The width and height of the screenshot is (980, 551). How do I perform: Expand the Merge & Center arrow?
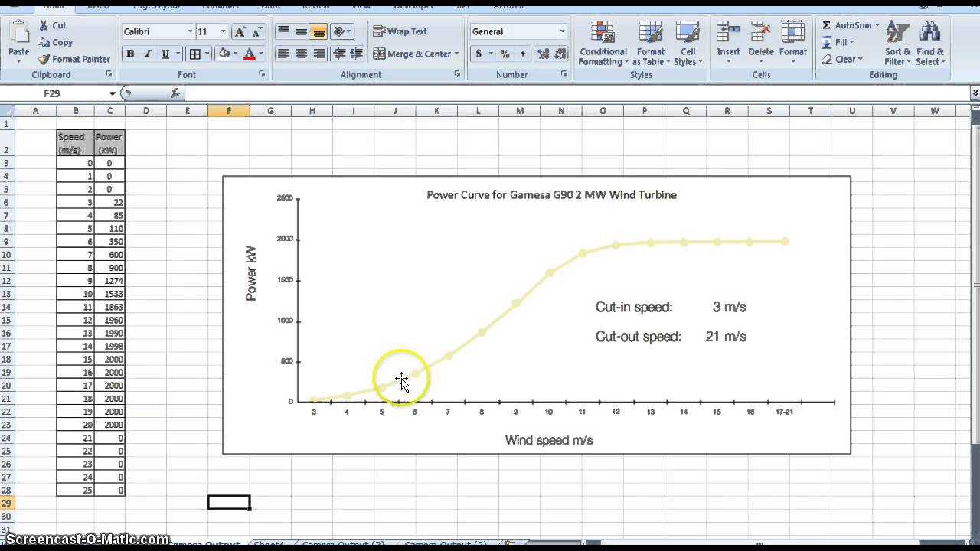(456, 54)
